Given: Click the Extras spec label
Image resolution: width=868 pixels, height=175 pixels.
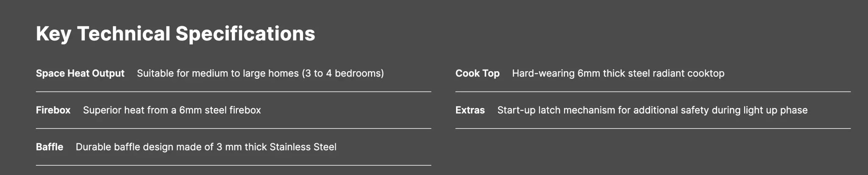Looking at the screenshot, I should pos(470,110).
